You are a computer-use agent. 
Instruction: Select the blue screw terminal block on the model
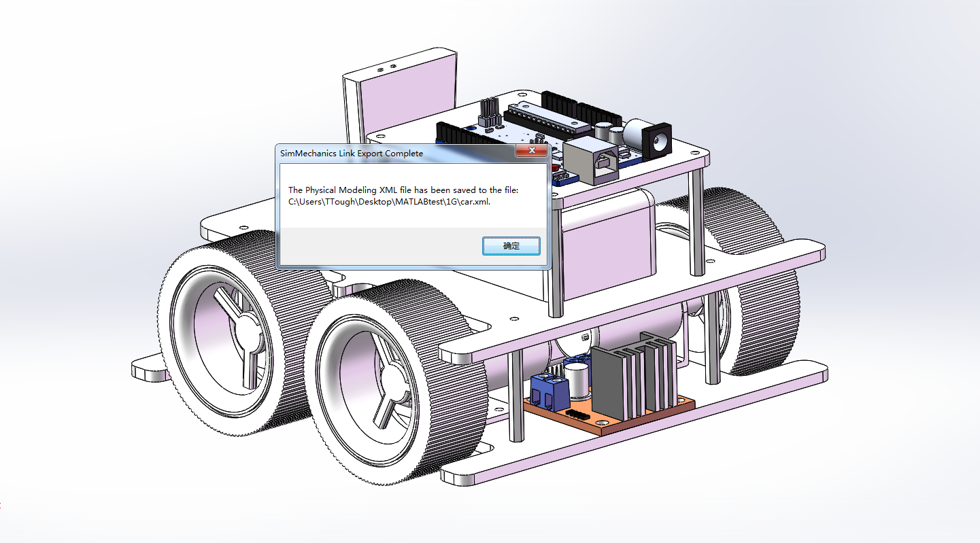click(x=550, y=391)
